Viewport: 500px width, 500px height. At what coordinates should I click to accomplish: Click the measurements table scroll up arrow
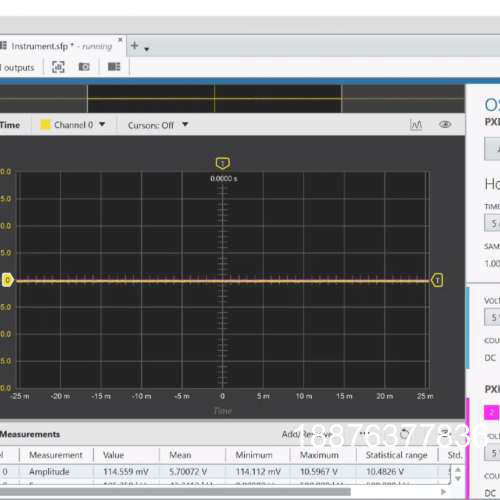[458, 469]
